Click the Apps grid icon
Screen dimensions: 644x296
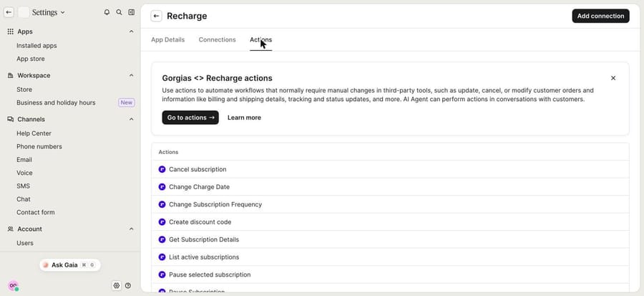click(x=11, y=32)
